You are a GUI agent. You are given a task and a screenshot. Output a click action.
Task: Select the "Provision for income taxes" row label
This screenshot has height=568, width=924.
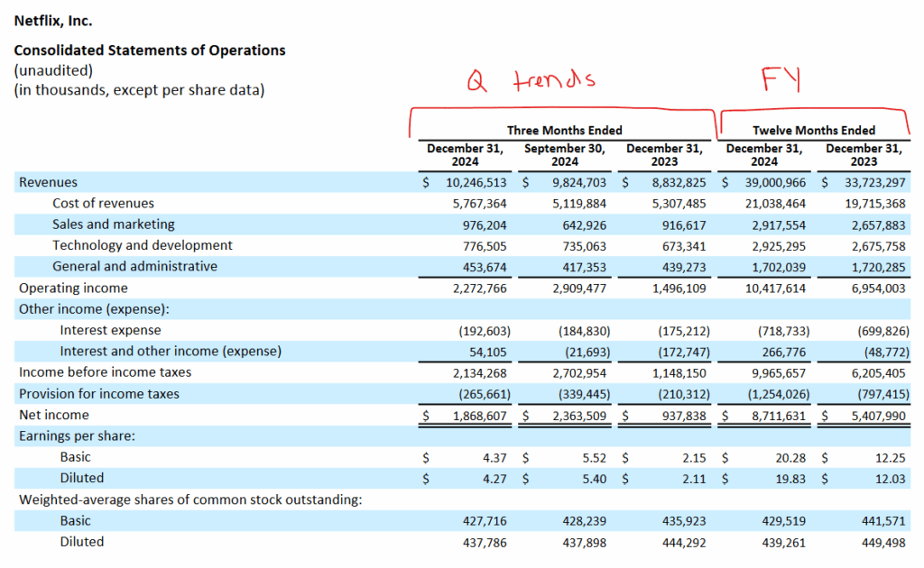[x=99, y=394]
